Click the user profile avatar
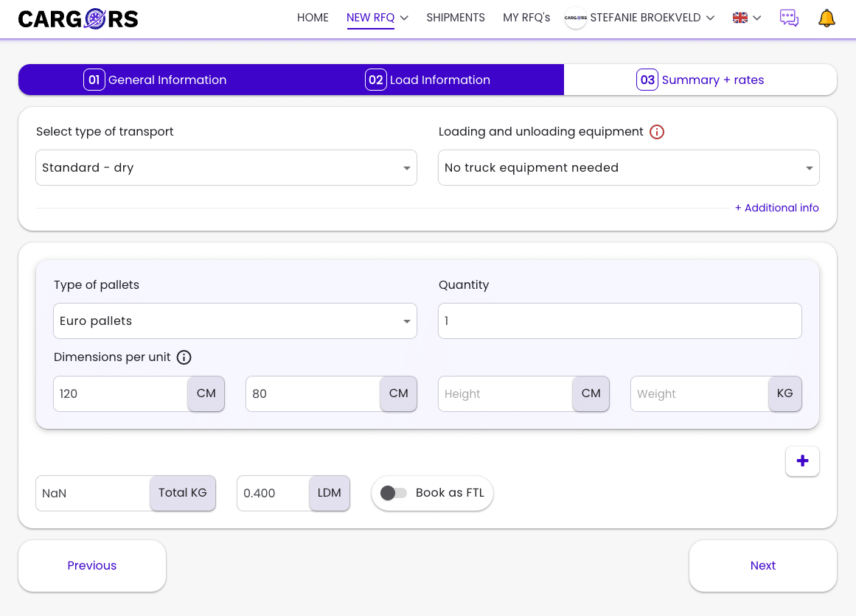Viewport: 856px width, 616px height. point(575,18)
